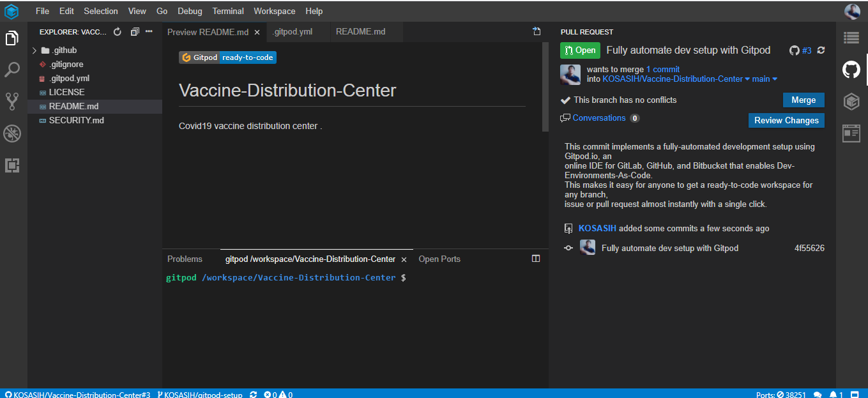Click the GitHub icon in right sidebar
The height and width of the screenshot is (398, 868).
tap(851, 70)
